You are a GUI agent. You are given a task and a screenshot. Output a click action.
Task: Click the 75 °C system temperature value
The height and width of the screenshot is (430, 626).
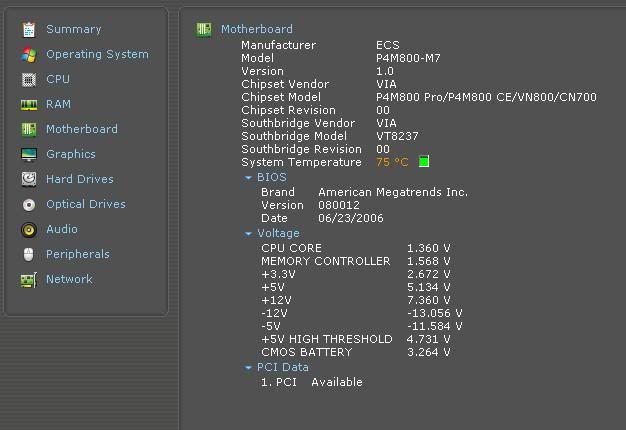[392, 162]
